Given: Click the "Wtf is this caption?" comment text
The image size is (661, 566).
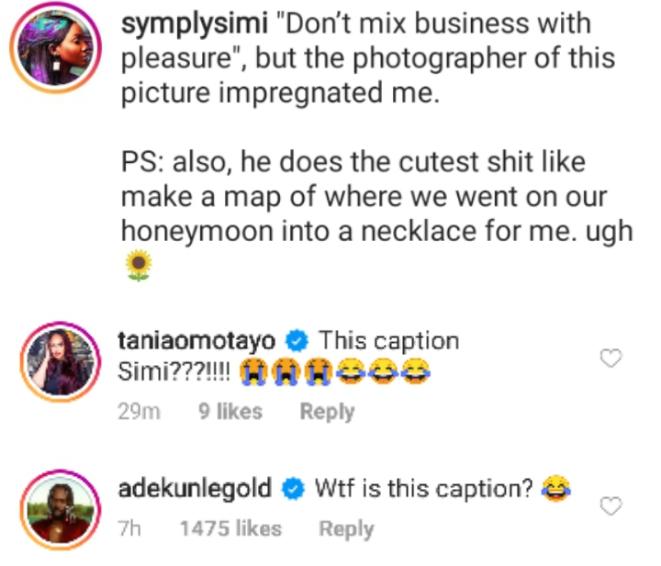Looking at the screenshot, I should (424, 489).
